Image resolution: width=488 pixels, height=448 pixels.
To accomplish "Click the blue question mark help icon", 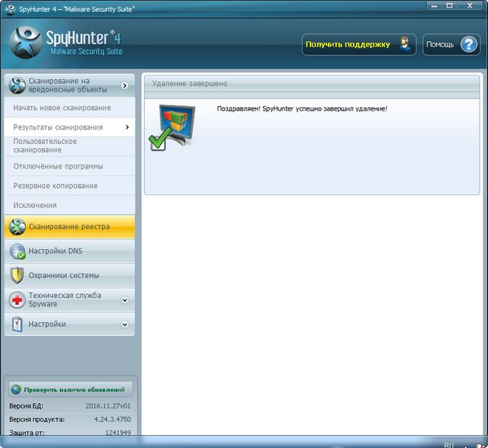I will pyautogui.click(x=468, y=44).
